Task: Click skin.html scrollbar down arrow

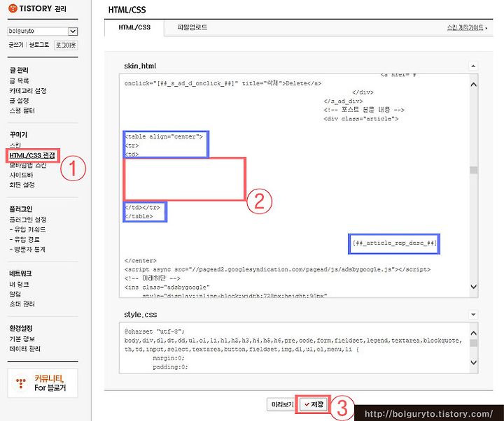Action: (x=473, y=287)
